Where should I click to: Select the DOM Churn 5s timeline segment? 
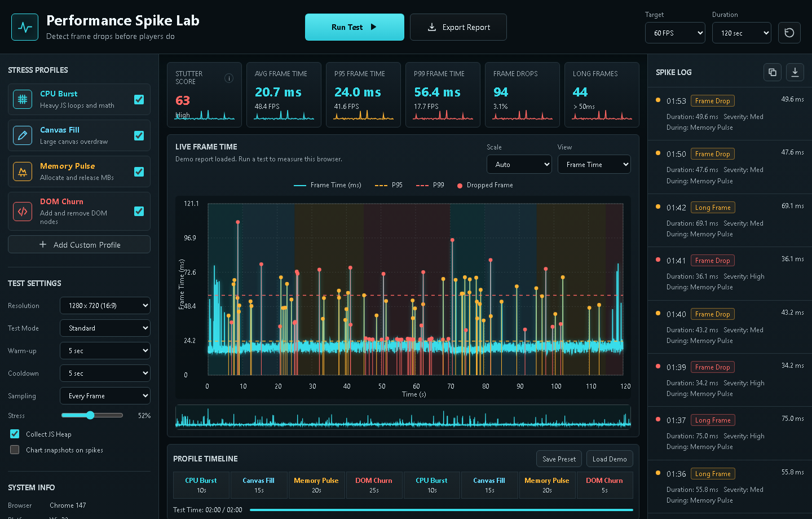point(604,485)
